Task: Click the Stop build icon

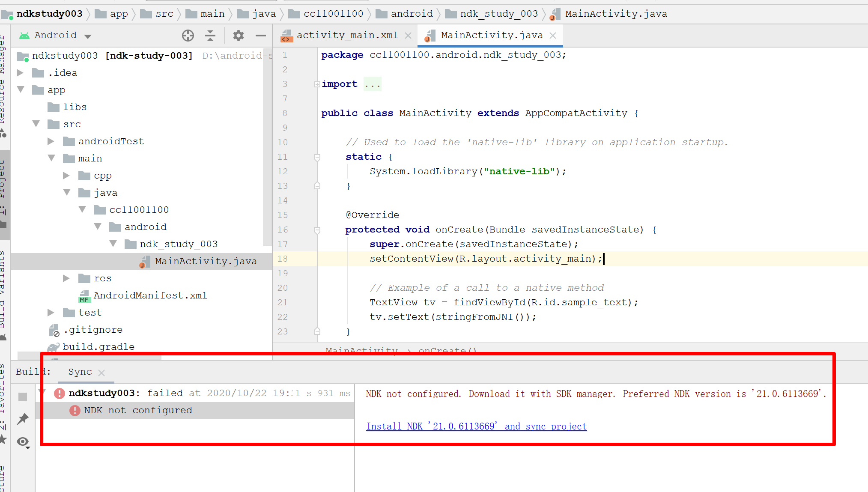Action: pos(23,397)
